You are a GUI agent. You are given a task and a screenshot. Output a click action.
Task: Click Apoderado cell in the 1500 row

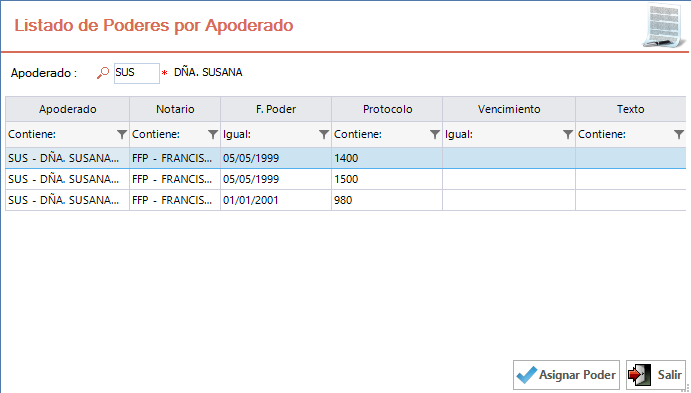tap(67, 179)
